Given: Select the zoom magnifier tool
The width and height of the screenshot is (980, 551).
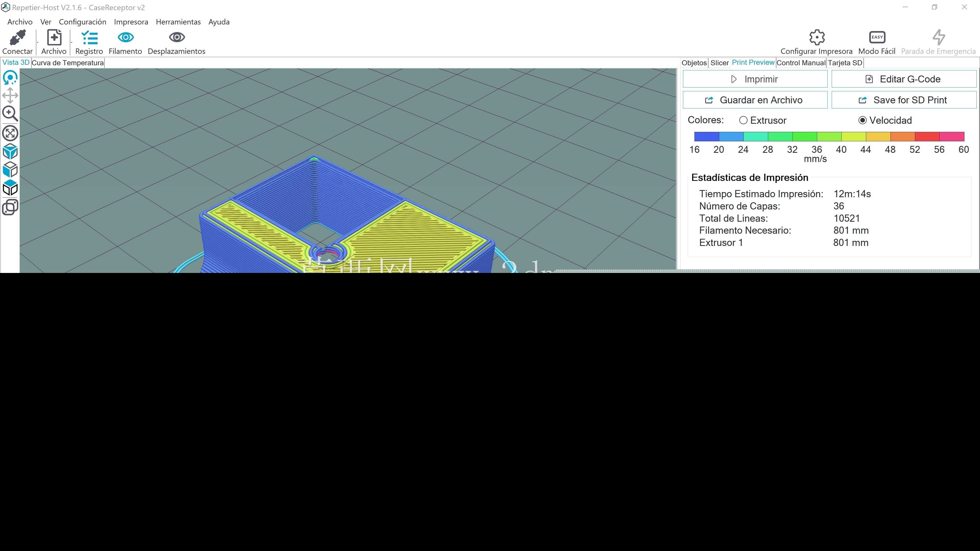Looking at the screenshot, I should pos(10,114).
